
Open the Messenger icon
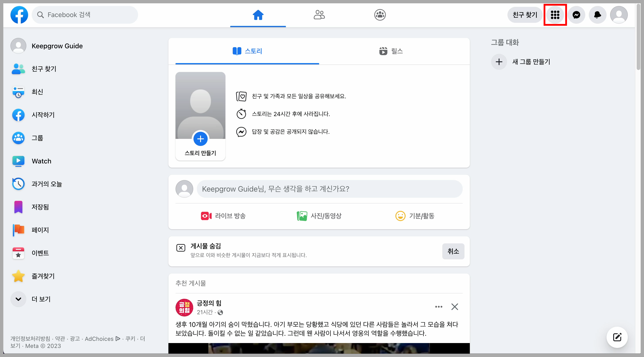pyautogui.click(x=576, y=15)
